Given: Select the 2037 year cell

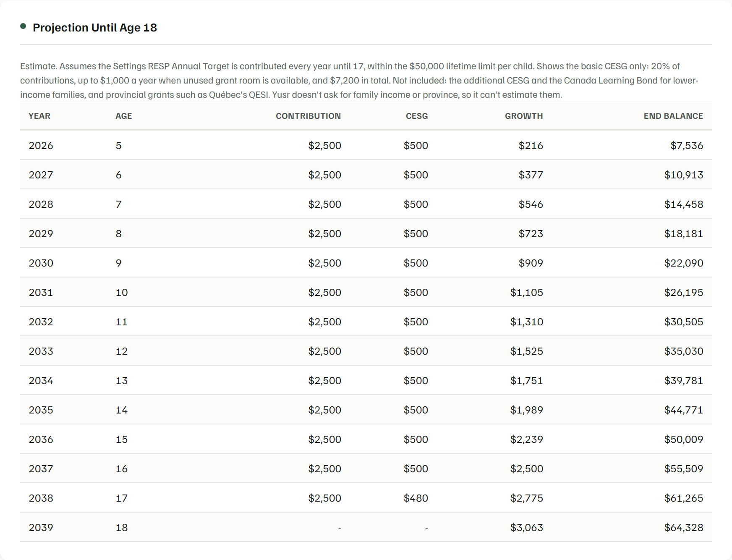Looking at the screenshot, I should click(41, 469).
